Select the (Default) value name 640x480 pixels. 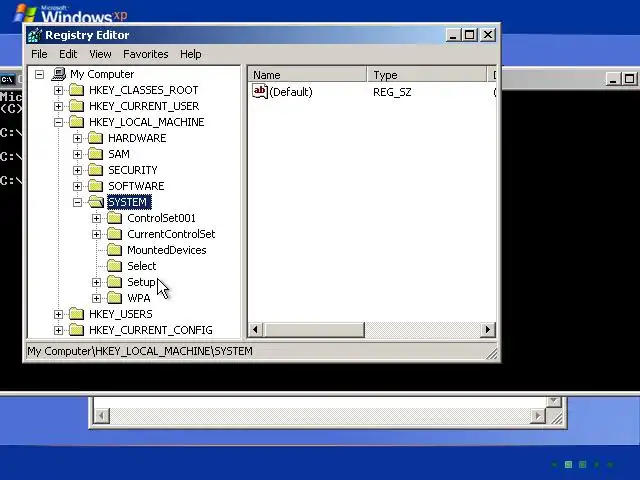[x=291, y=92]
